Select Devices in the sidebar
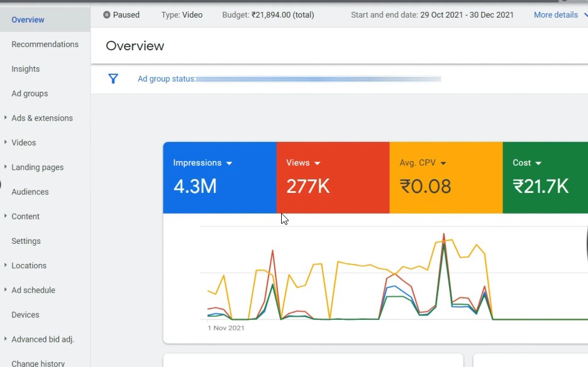The width and height of the screenshot is (588, 367). (25, 314)
